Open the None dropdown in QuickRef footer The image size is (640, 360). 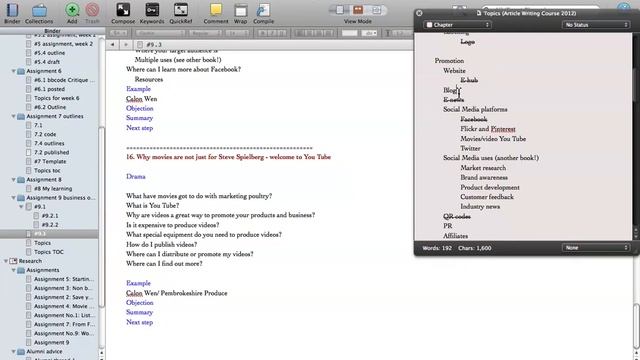[596, 248]
